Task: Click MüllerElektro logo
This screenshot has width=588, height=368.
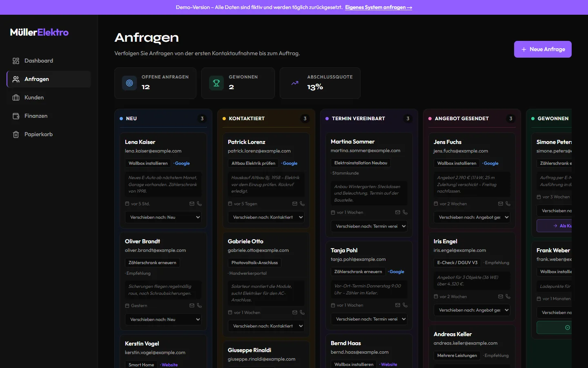Action: click(x=39, y=32)
